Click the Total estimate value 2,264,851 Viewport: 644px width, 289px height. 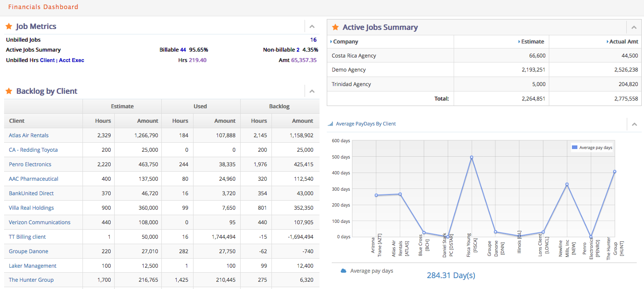(534, 98)
